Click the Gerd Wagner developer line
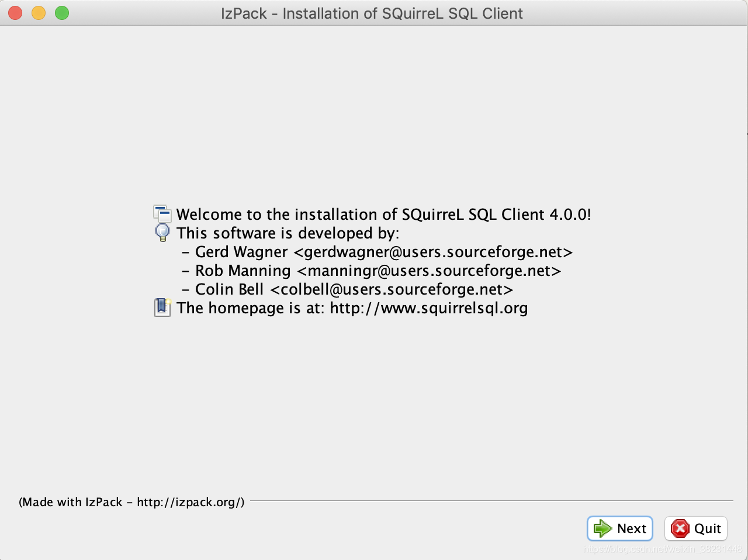748x560 pixels. (377, 252)
